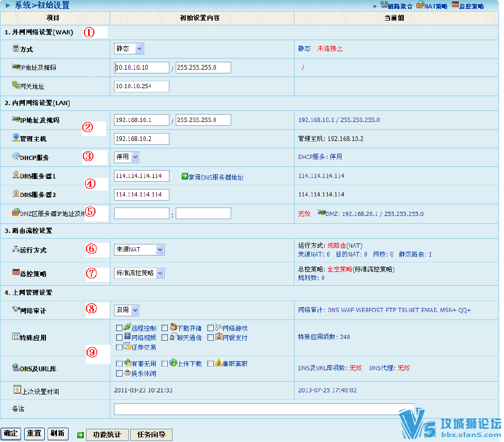Switch to the 功能统计 tab

click(x=107, y=435)
